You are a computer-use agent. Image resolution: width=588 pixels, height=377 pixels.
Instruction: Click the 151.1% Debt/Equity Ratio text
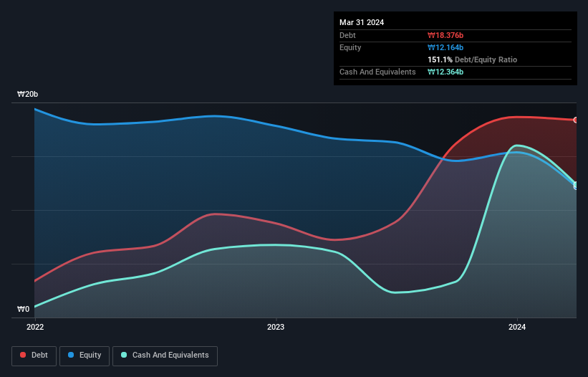472,59
